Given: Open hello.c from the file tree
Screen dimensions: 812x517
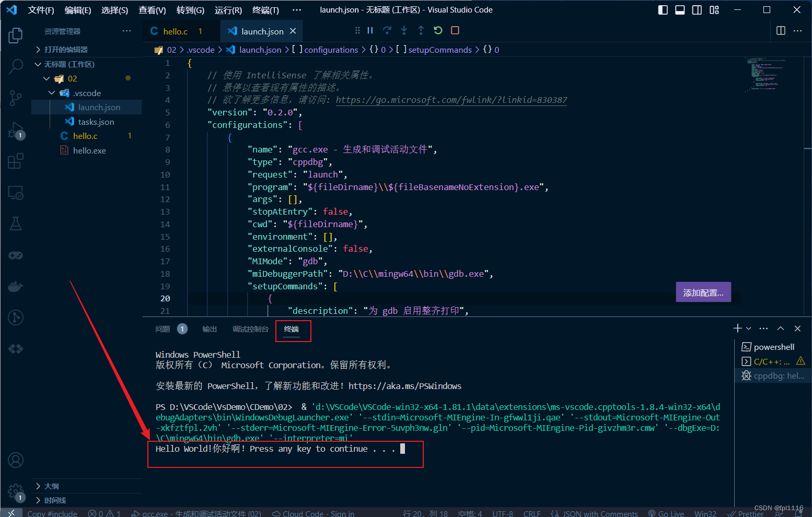Looking at the screenshot, I should click(86, 136).
